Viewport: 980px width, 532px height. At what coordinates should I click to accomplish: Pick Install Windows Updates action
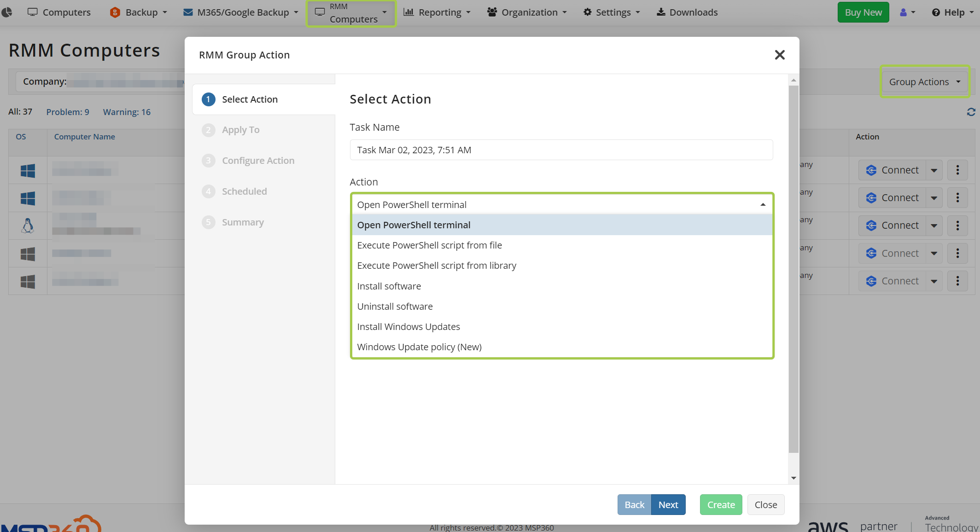[x=562, y=327]
